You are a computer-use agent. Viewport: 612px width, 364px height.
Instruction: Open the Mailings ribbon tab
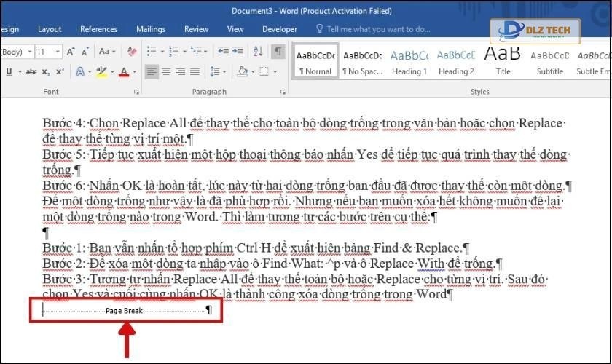click(151, 29)
